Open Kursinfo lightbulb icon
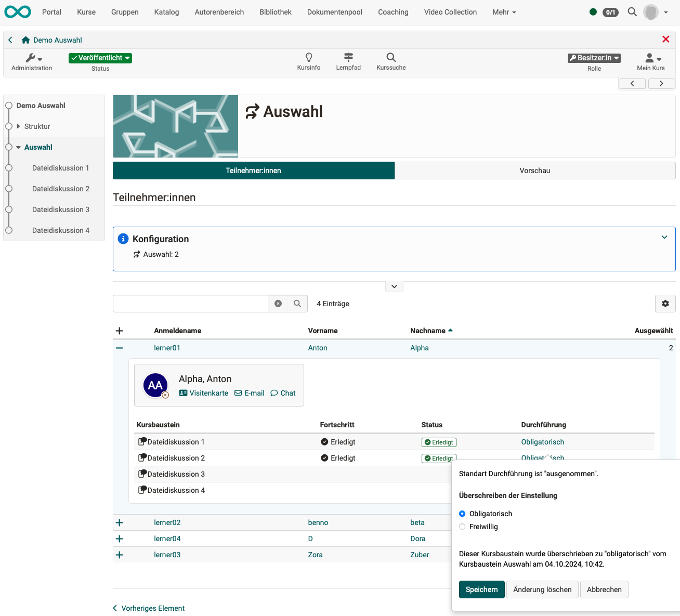The width and height of the screenshot is (680, 616). (x=309, y=57)
